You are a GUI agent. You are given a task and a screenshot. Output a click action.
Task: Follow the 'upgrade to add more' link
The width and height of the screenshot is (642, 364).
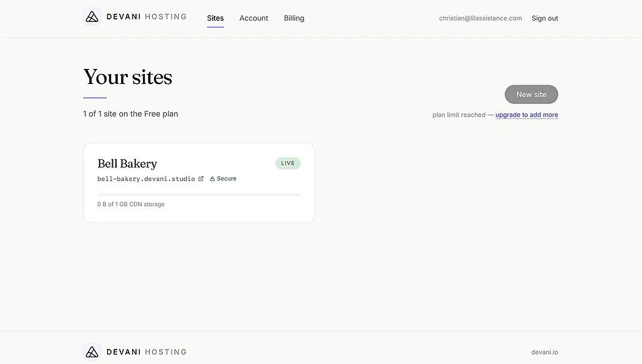(x=527, y=115)
